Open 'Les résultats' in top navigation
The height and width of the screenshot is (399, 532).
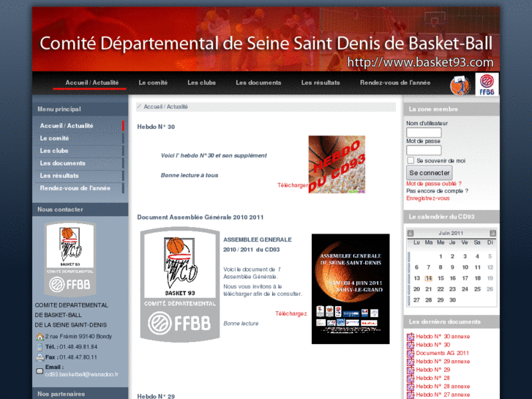click(x=321, y=83)
